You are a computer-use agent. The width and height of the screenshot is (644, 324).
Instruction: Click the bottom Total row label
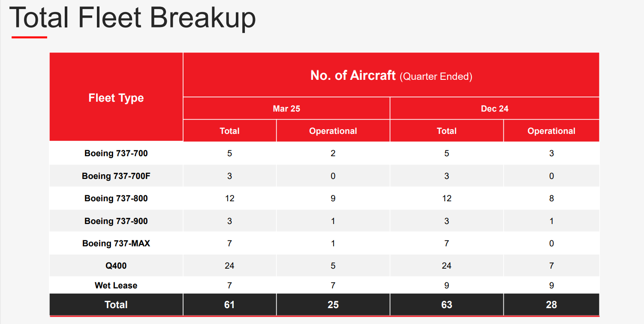coord(116,305)
